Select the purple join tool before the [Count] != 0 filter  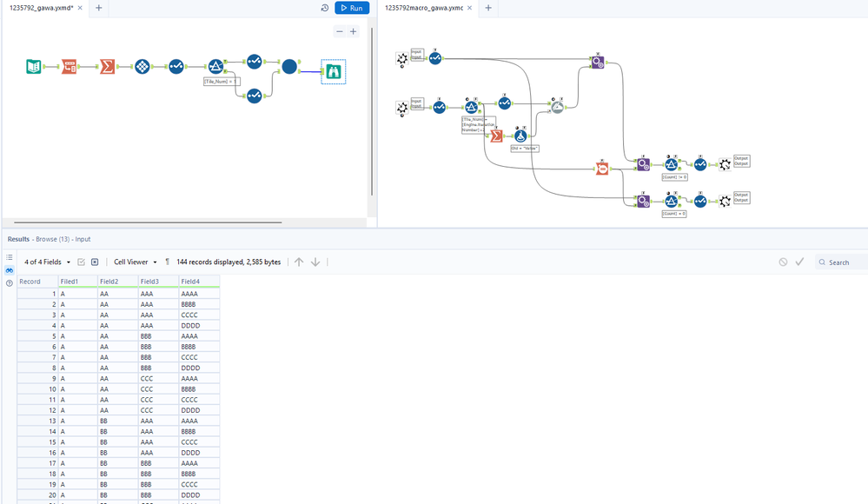tap(643, 164)
